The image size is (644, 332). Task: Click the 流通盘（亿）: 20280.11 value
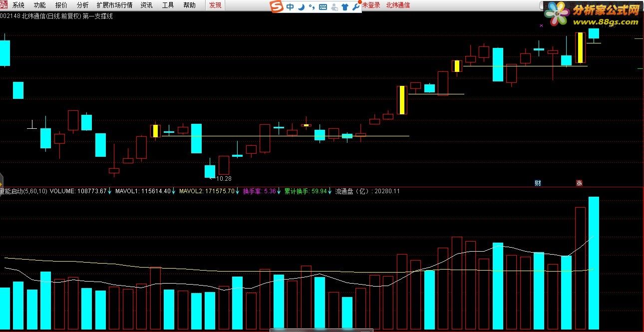coord(367,191)
